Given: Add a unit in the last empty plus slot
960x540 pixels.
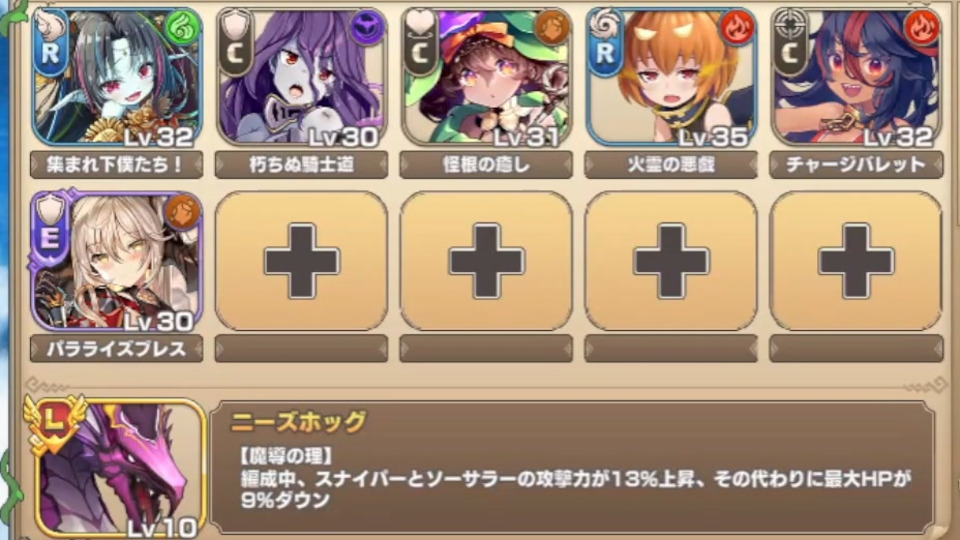Looking at the screenshot, I should tap(856, 261).
